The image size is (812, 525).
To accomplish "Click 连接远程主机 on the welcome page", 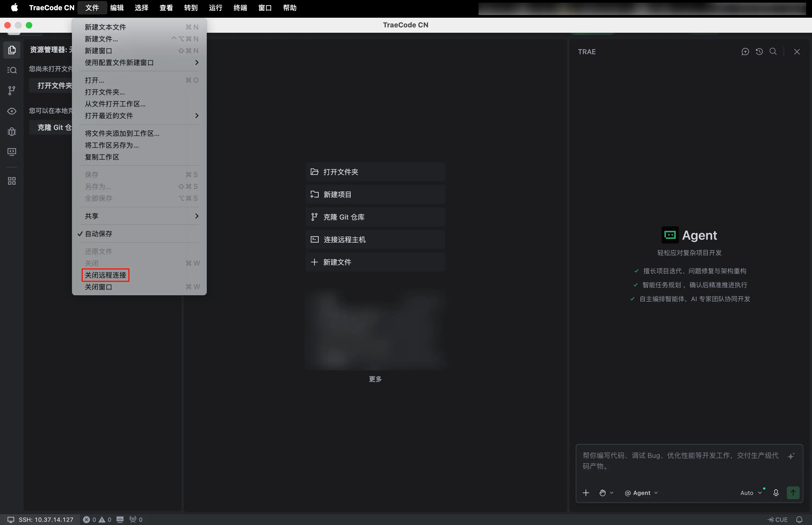I will pos(375,240).
